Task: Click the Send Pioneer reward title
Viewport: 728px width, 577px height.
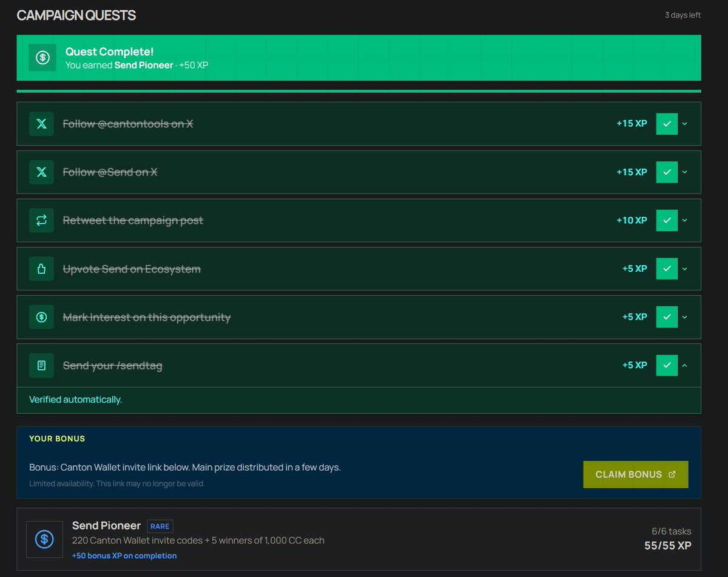Action: tap(106, 525)
